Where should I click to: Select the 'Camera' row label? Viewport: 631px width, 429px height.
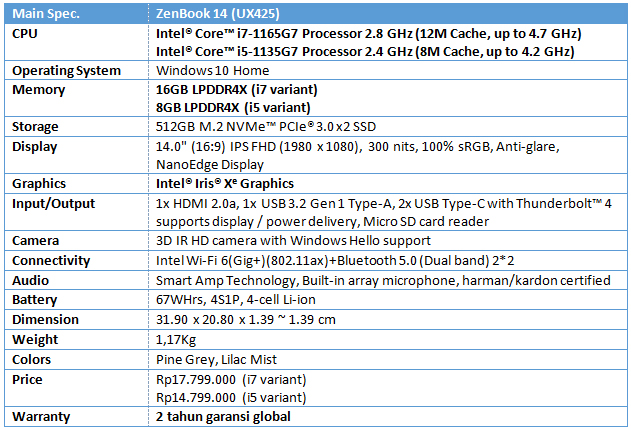(35, 241)
